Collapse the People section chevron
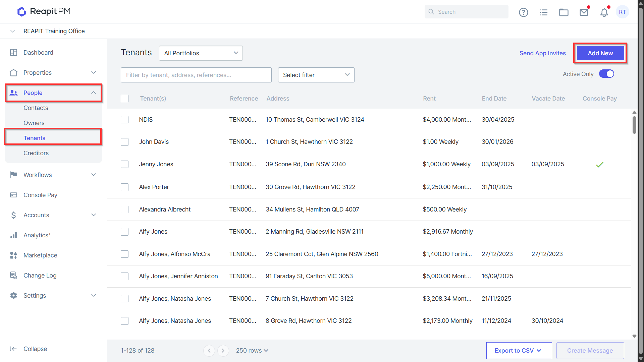The width and height of the screenshot is (644, 362). 94,93
